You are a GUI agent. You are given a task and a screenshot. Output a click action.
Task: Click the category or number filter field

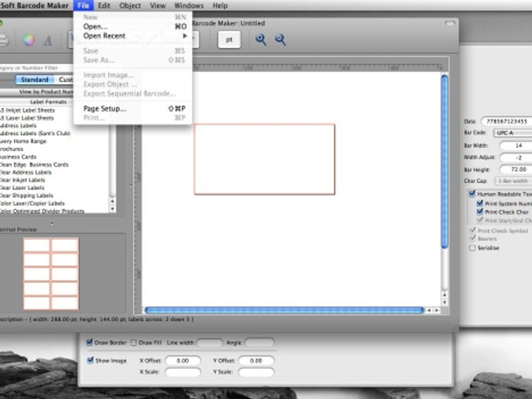coord(35,68)
